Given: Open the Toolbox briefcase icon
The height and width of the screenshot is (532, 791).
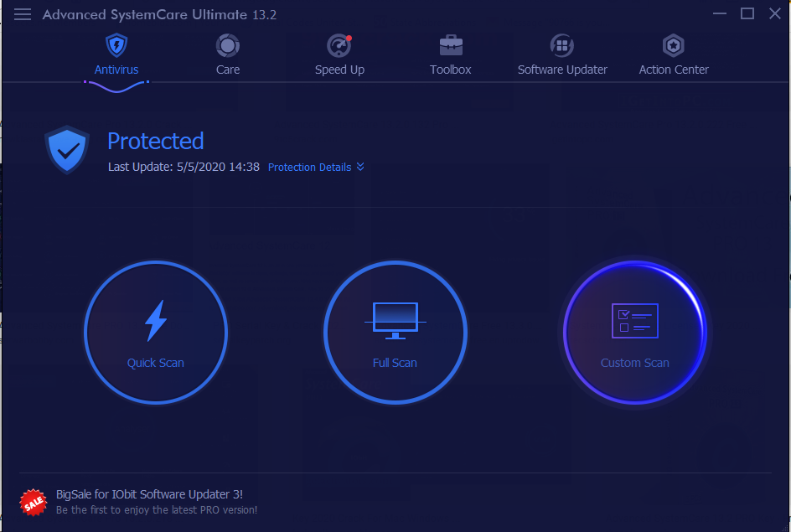Looking at the screenshot, I should (451, 46).
